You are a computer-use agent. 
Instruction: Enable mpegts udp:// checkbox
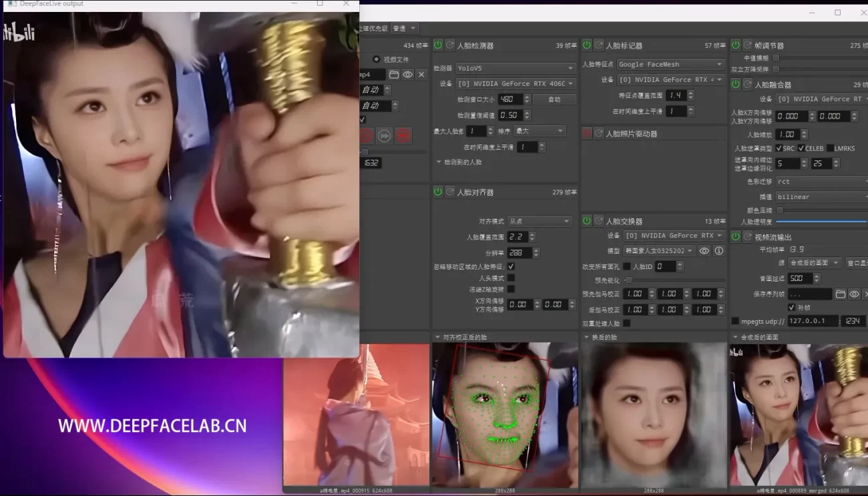pyautogui.click(x=735, y=321)
